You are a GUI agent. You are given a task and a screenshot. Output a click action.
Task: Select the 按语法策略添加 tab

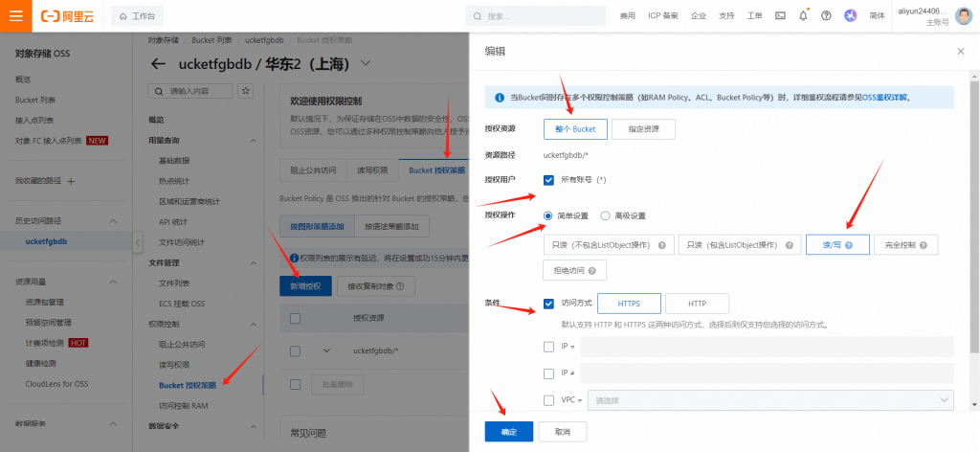click(391, 226)
